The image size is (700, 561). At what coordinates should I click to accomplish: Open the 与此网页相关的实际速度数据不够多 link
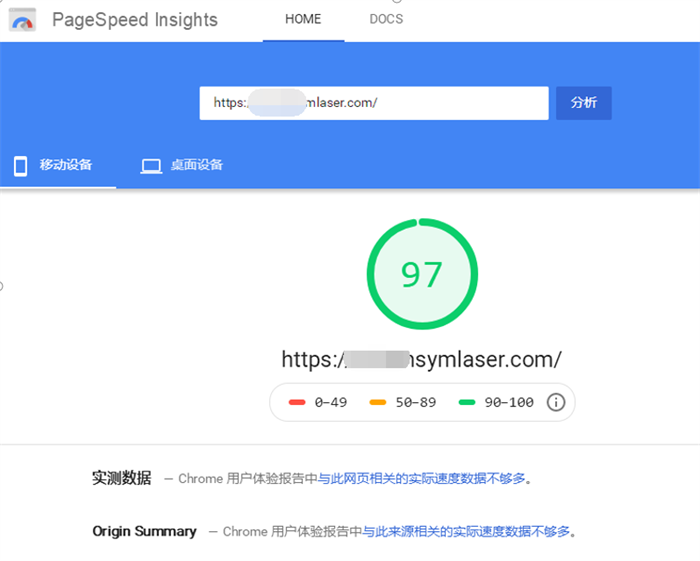(x=421, y=479)
